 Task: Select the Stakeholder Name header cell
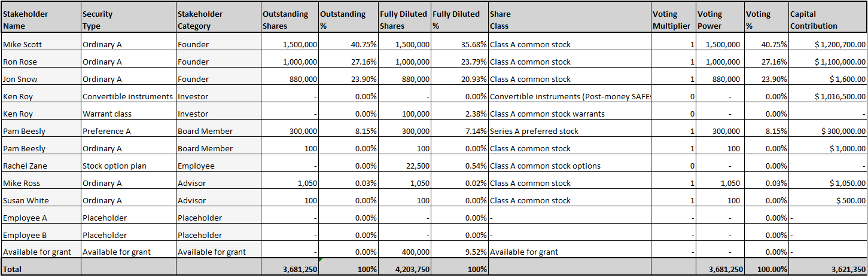(x=41, y=17)
